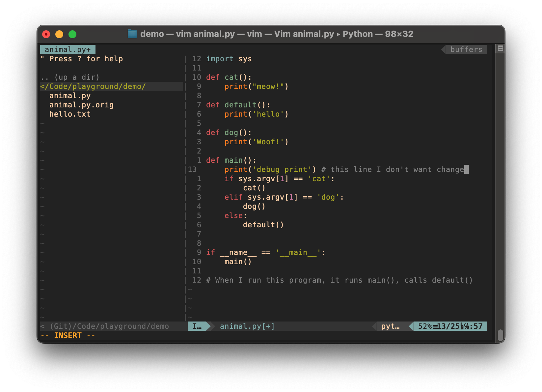The width and height of the screenshot is (542, 392).
Task: Click the insert-mode 'I…' statusline segment
Action: 197,326
